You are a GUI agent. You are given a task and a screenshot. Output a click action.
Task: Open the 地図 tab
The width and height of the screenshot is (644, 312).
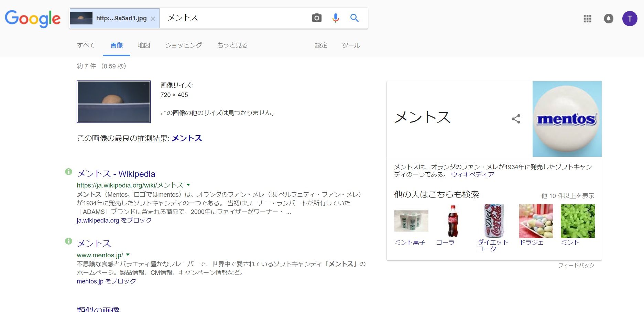pyautogui.click(x=144, y=45)
